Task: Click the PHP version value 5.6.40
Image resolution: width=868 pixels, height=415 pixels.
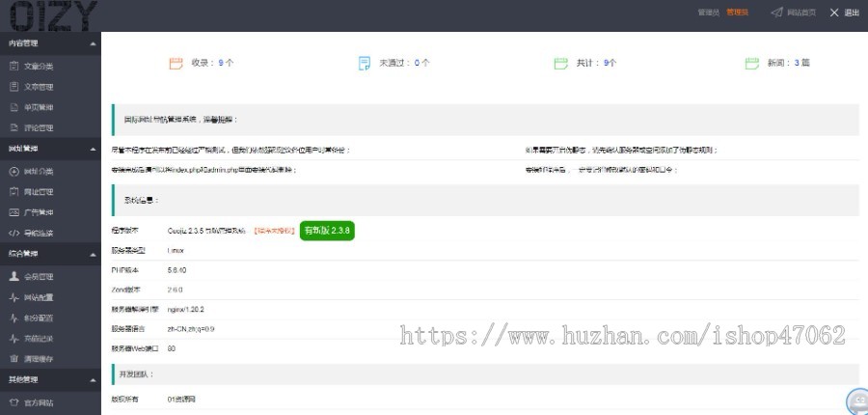Action: 176,270
